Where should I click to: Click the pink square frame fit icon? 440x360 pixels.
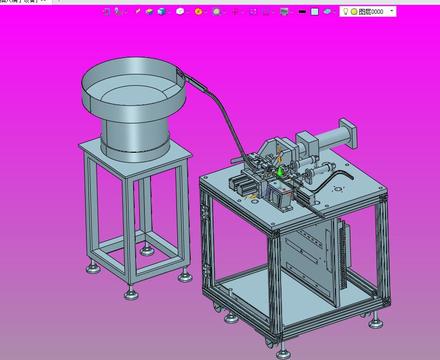coord(253,12)
